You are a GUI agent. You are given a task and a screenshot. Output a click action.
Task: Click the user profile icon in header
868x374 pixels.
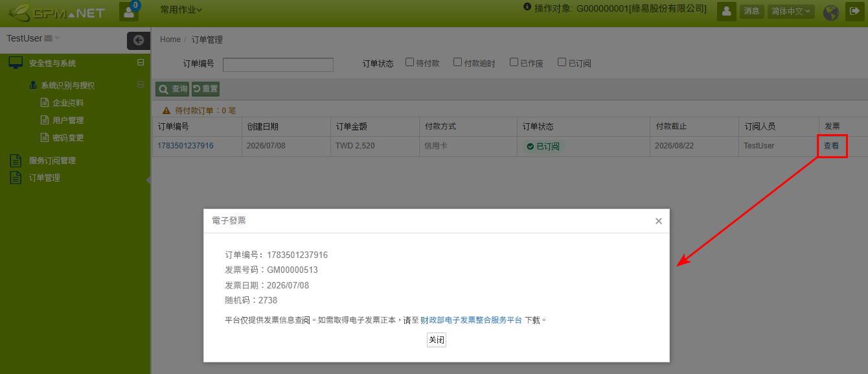point(726,11)
